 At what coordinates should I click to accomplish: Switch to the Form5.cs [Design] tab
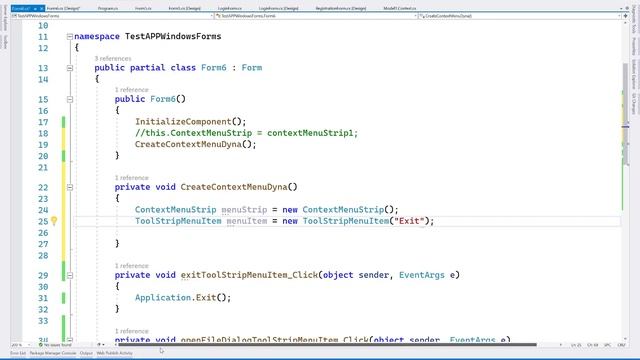pyautogui.click(x=184, y=9)
